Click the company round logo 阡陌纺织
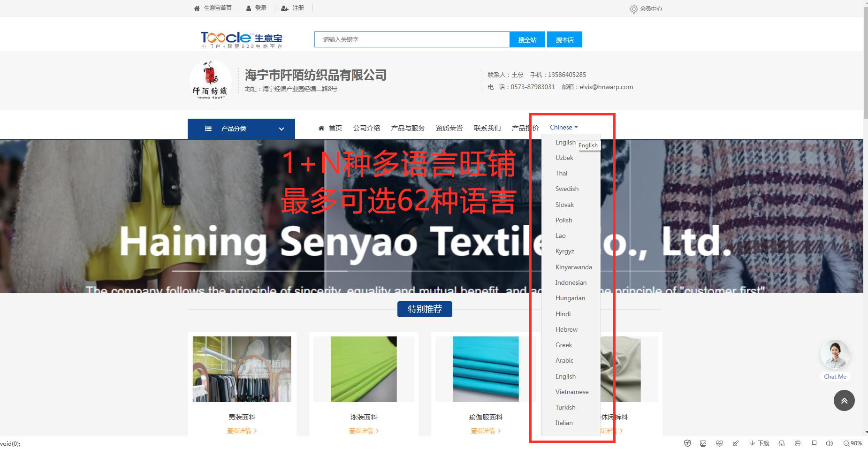This screenshot has width=868, height=449. [210, 80]
